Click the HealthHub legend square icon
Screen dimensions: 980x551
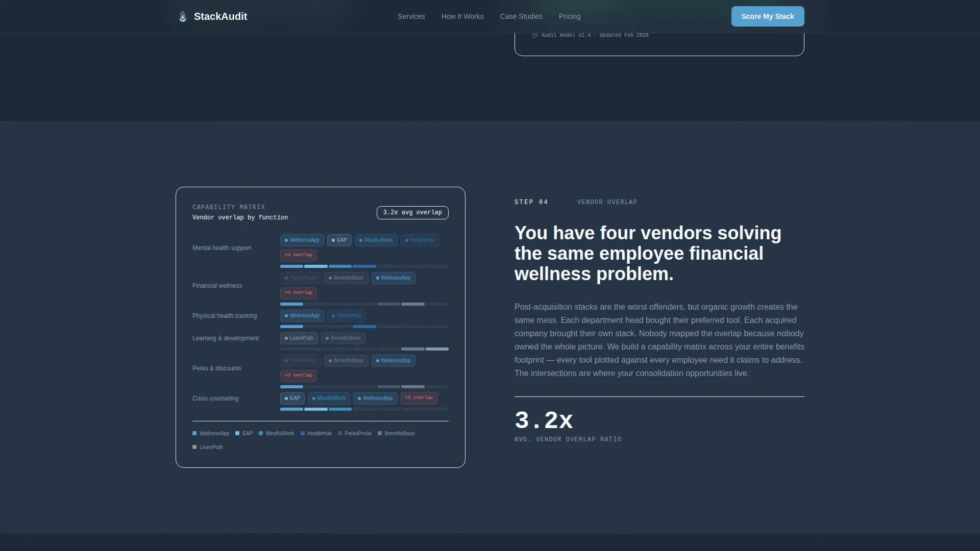[x=303, y=433]
